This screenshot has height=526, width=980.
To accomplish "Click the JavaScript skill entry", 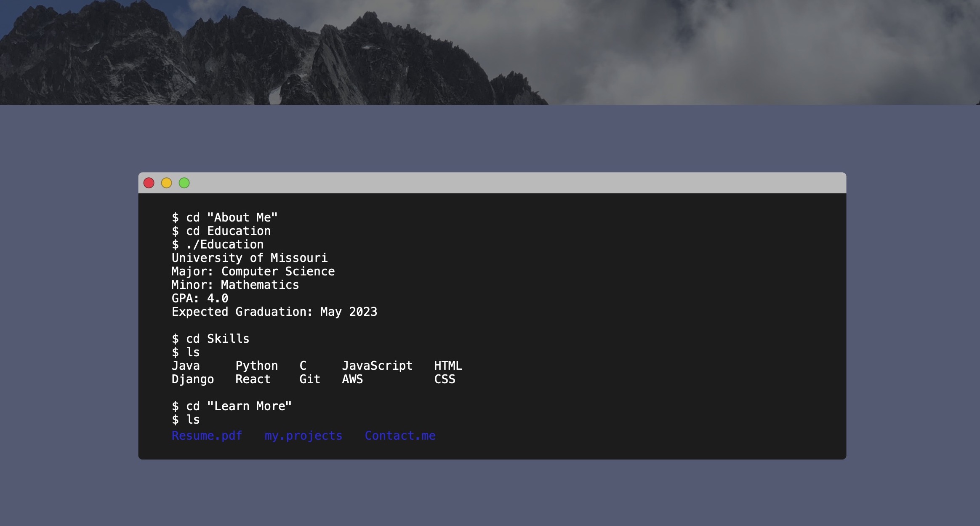I will [377, 366].
